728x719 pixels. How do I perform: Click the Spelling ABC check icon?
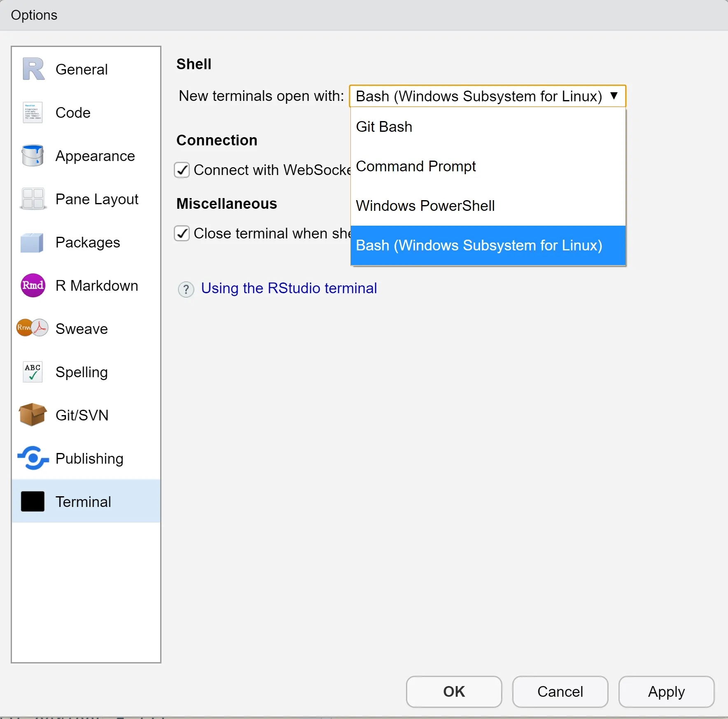[x=33, y=371]
